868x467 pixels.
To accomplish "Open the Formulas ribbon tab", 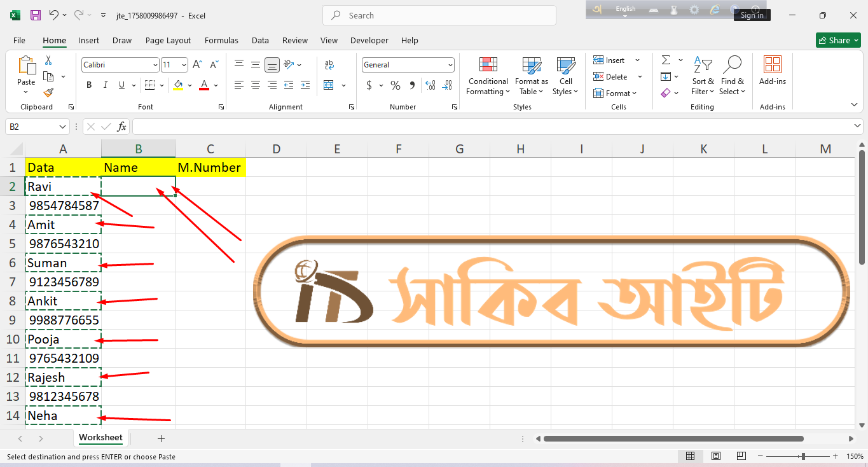I will pyautogui.click(x=221, y=40).
